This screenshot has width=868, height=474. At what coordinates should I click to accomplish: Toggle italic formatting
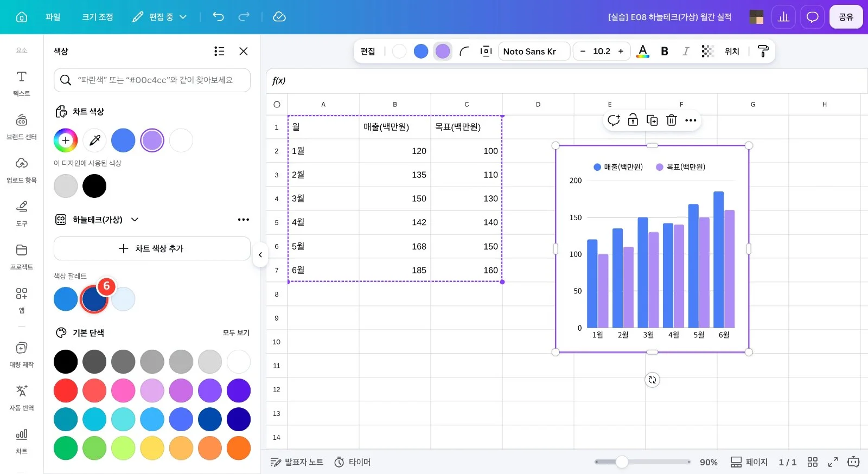click(686, 52)
